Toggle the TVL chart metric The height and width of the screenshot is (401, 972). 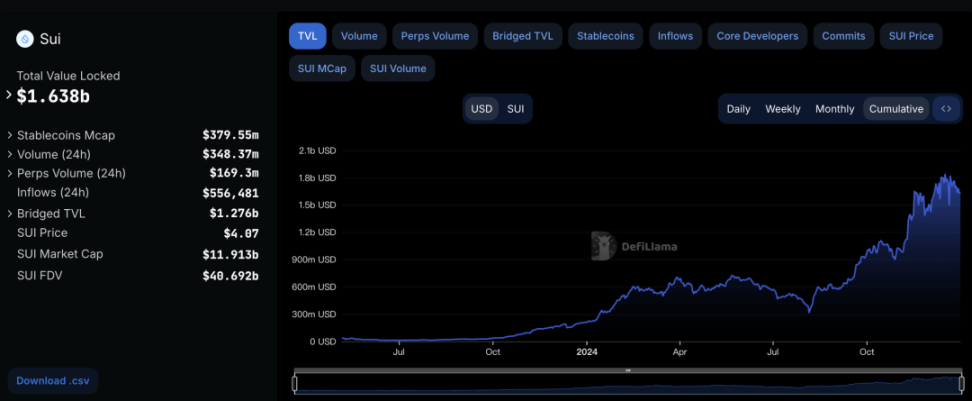click(307, 36)
